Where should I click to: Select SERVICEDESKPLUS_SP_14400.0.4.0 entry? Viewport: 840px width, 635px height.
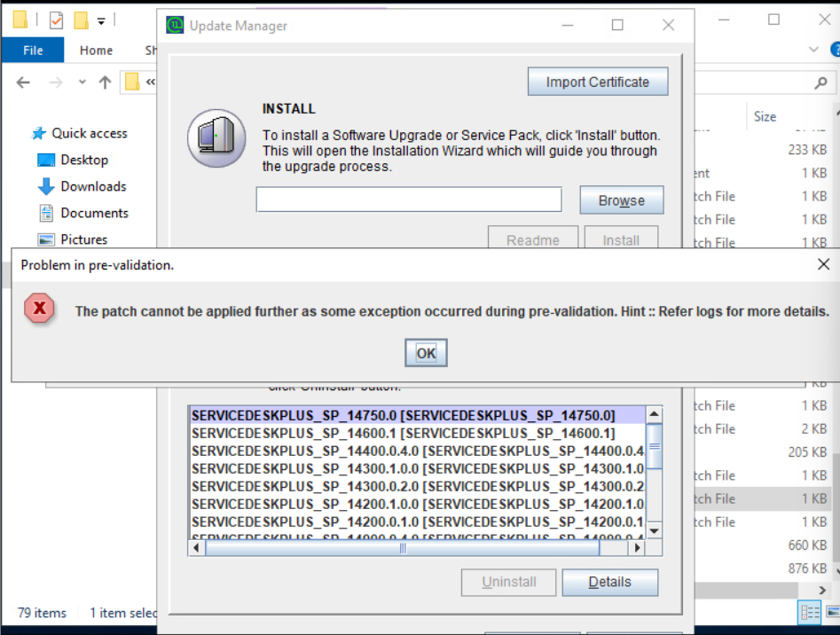tap(418, 451)
